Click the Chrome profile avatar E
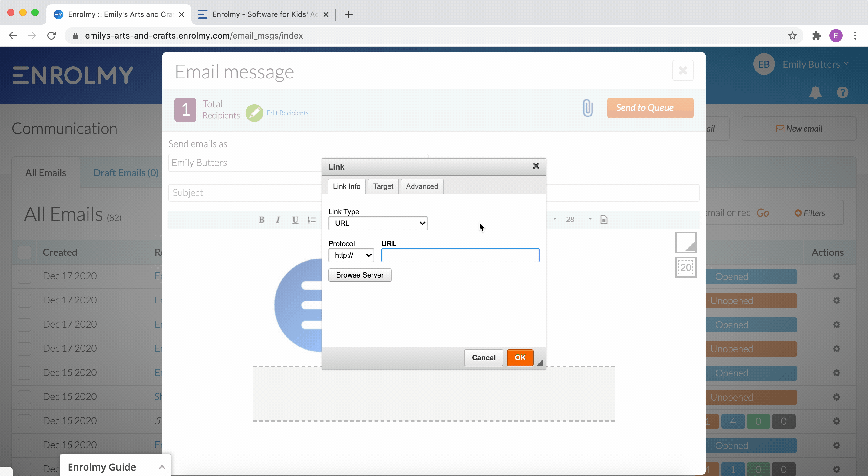 (x=836, y=35)
